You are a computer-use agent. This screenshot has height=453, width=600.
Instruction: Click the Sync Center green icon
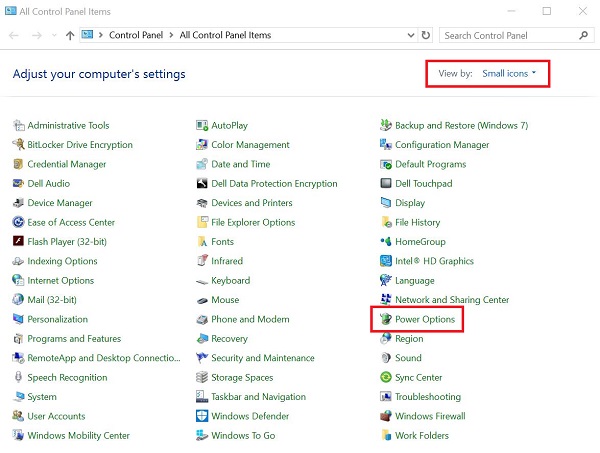click(385, 378)
